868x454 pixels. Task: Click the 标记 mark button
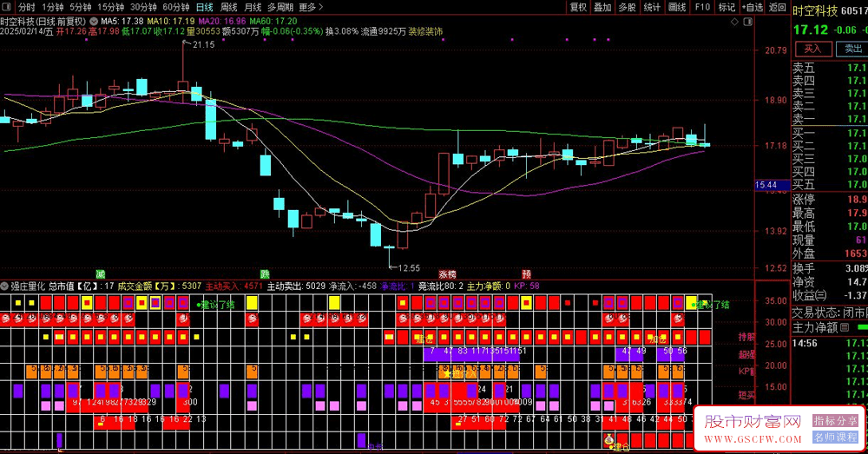tap(727, 7)
